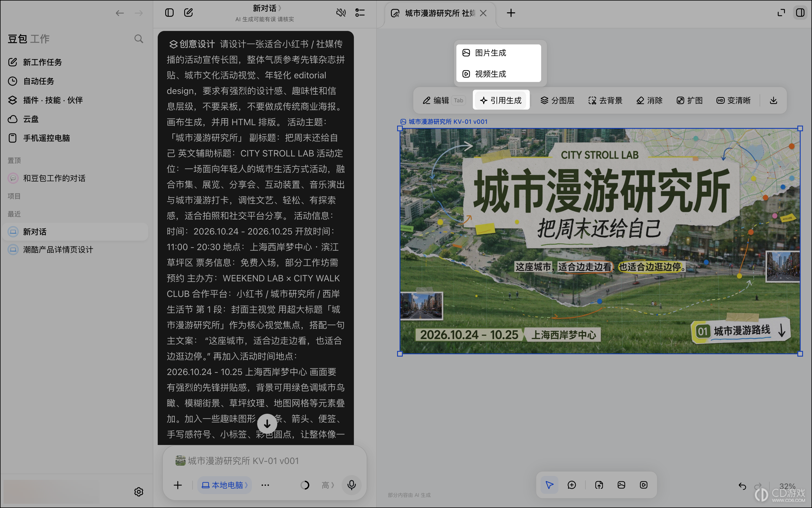This screenshot has height=508, width=812.
Task: Click 分图层 layer split tool
Action: [557, 100]
